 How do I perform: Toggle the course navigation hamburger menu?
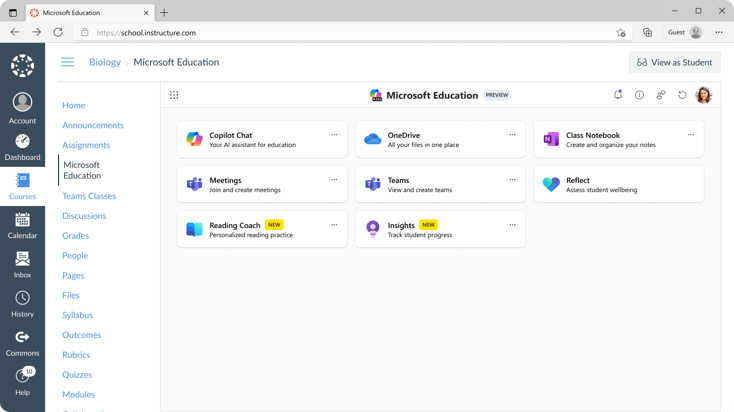[x=68, y=62]
